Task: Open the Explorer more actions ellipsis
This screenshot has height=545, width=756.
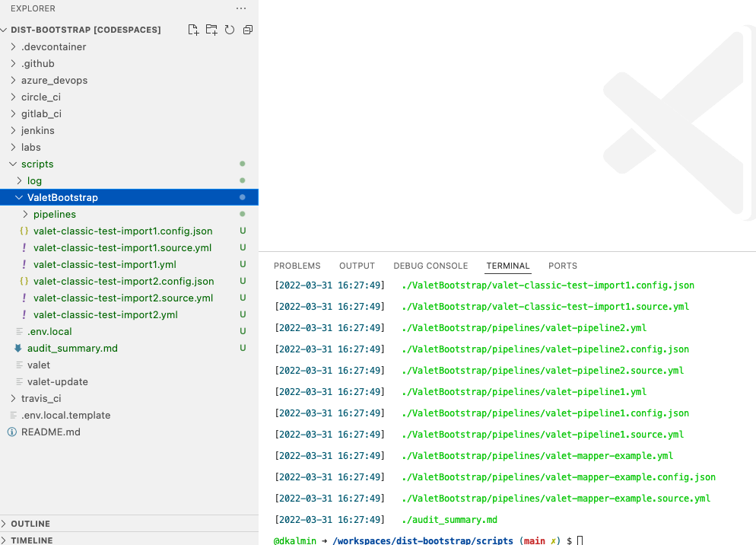Action: 241,8
